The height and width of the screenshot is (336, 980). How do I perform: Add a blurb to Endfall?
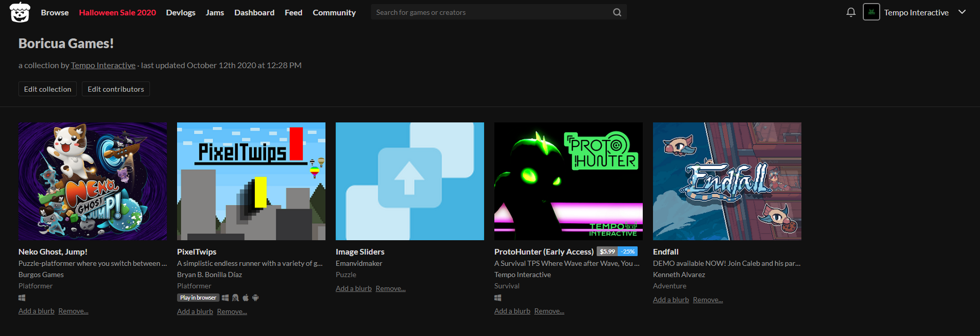(671, 300)
